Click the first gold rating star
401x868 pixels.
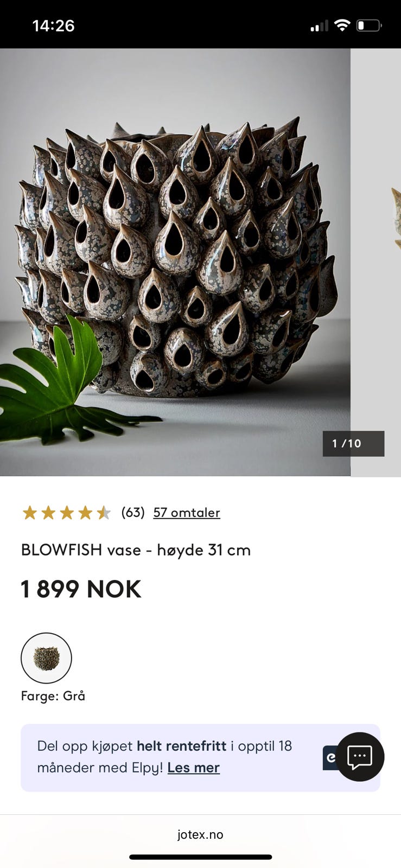pyautogui.click(x=29, y=512)
